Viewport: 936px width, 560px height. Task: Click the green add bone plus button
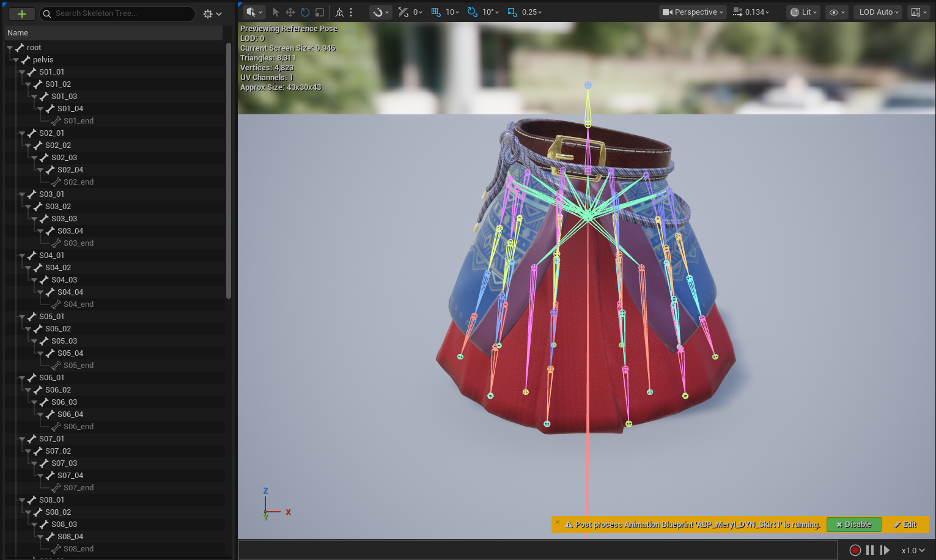22,13
